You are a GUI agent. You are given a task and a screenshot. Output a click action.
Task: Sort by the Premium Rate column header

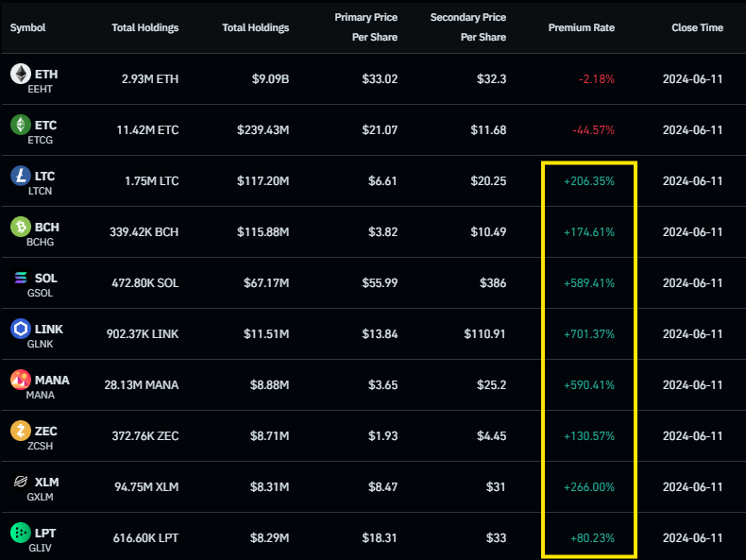(x=581, y=27)
